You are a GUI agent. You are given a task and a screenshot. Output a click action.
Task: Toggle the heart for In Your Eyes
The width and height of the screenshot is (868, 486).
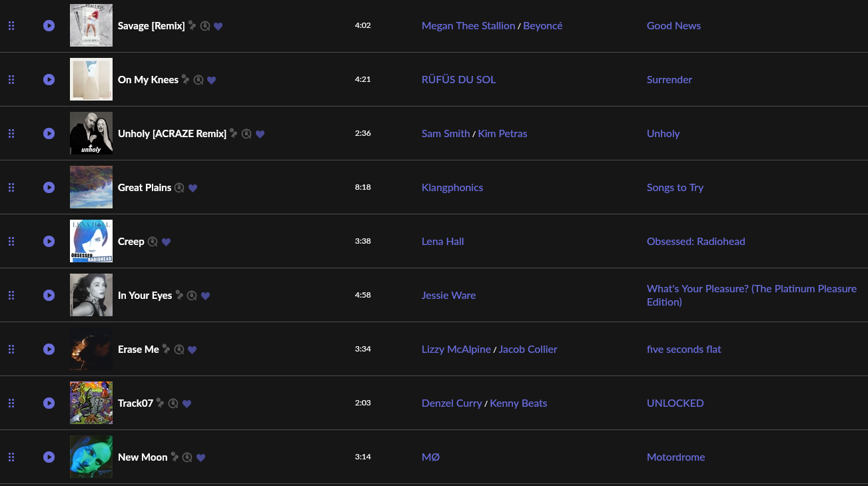(x=205, y=296)
